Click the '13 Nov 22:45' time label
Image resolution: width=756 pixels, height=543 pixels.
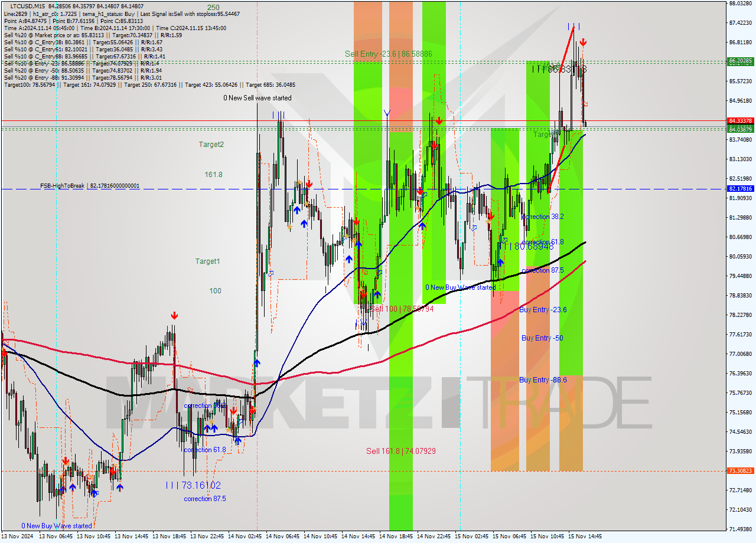[x=207, y=537]
